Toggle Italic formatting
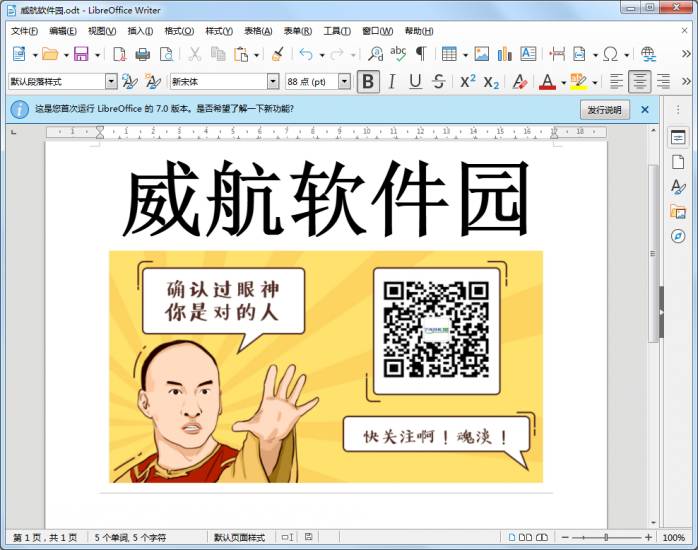 pos(391,82)
